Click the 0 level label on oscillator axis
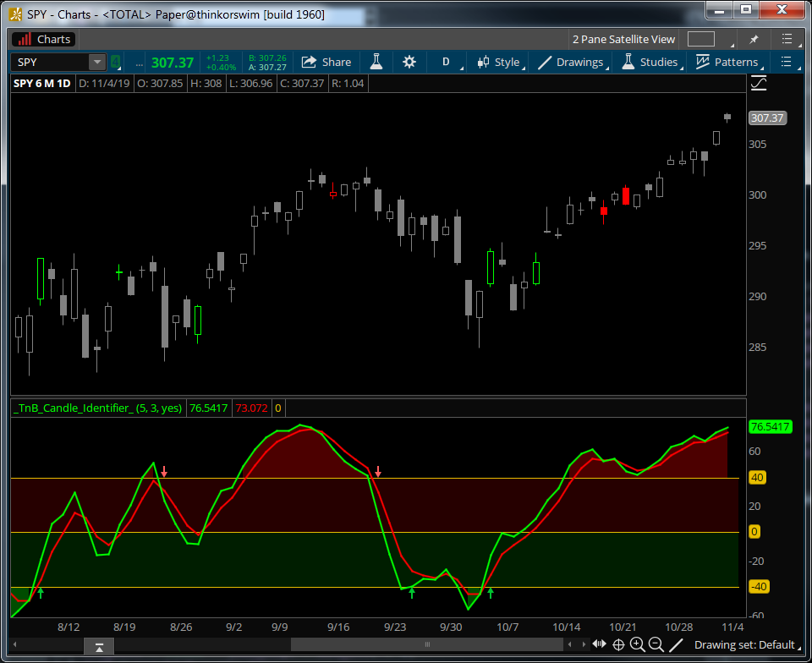This screenshot has height=663, width=812. point(754,532)
